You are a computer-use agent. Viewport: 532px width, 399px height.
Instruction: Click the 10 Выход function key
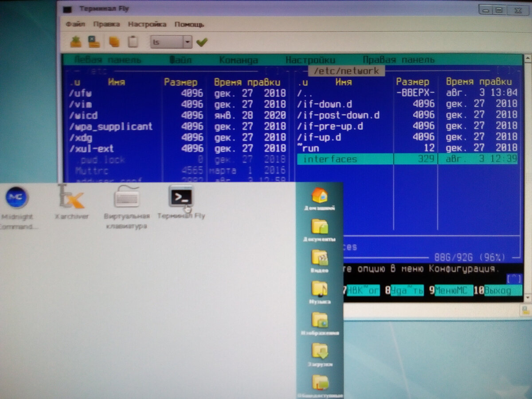(498, 291)
